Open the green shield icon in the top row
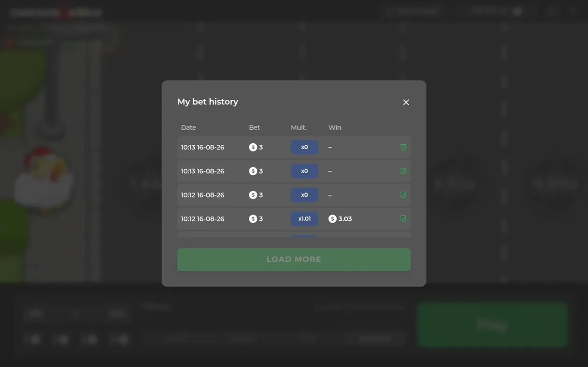588x367 pixels. point(403,147)
